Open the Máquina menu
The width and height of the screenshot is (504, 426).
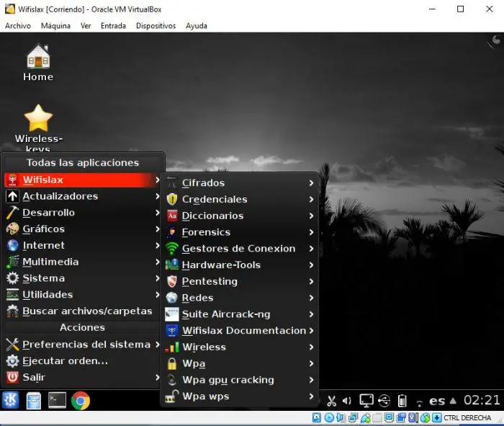[x=55, y=26]
